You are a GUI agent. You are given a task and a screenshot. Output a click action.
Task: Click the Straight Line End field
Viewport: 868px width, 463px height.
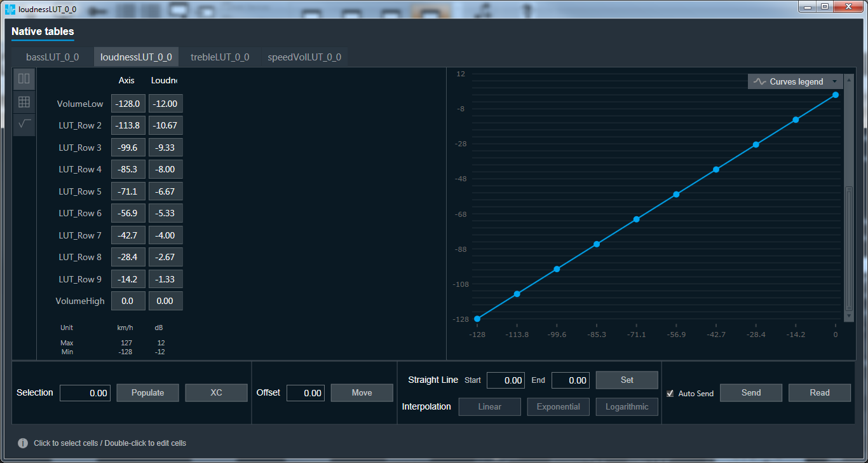[571, 380]
